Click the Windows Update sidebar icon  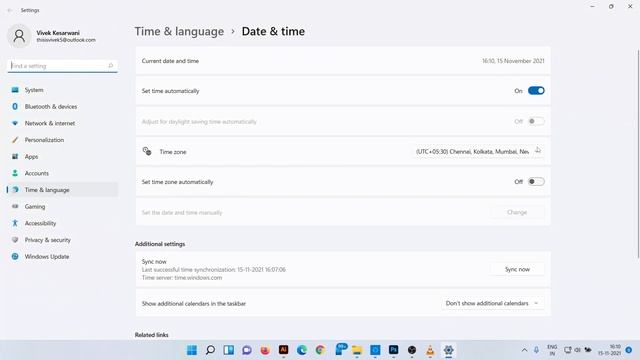pyautogui.click(x=15, y=257)
